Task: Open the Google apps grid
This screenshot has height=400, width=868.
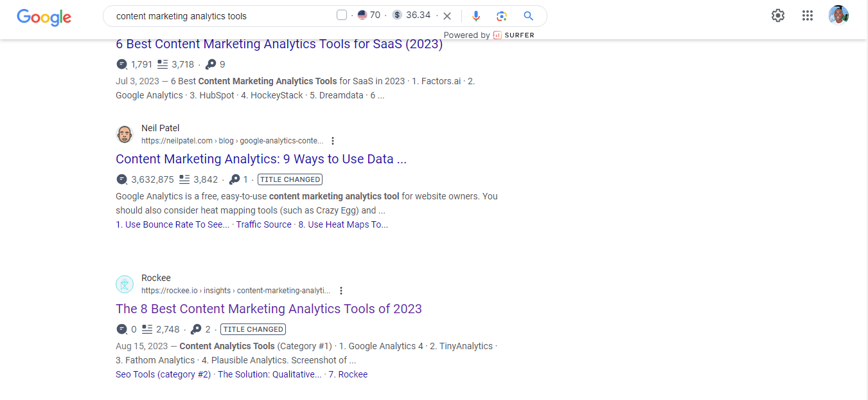Action: [x=808, y=15]
